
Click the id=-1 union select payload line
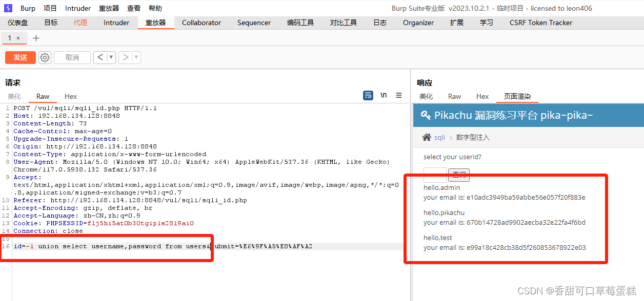(163, 246)
